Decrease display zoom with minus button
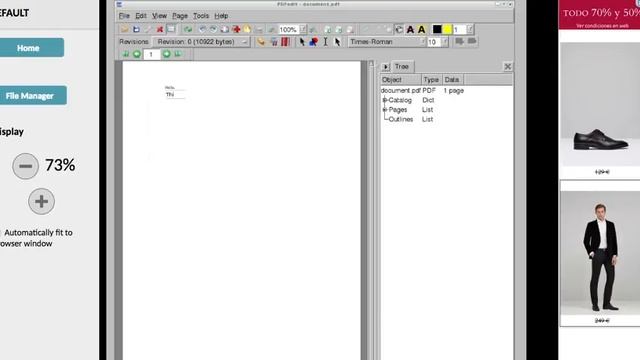This screenshot has height=360, width=640. point(25,166)
